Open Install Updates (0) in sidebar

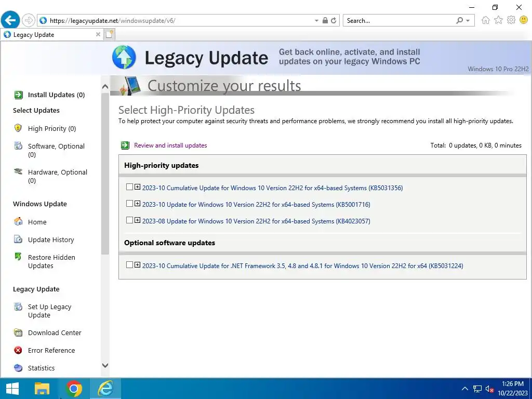coord(56,95)
